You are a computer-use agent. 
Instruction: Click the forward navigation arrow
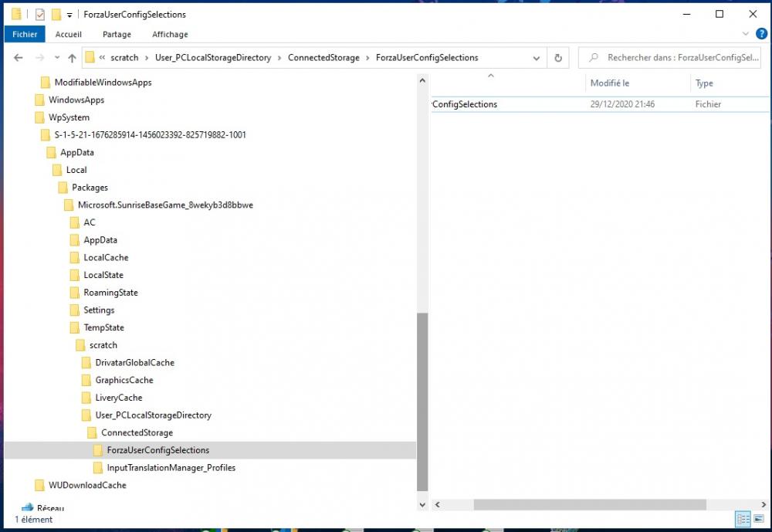pyautogui.click(x=39, y=58)
